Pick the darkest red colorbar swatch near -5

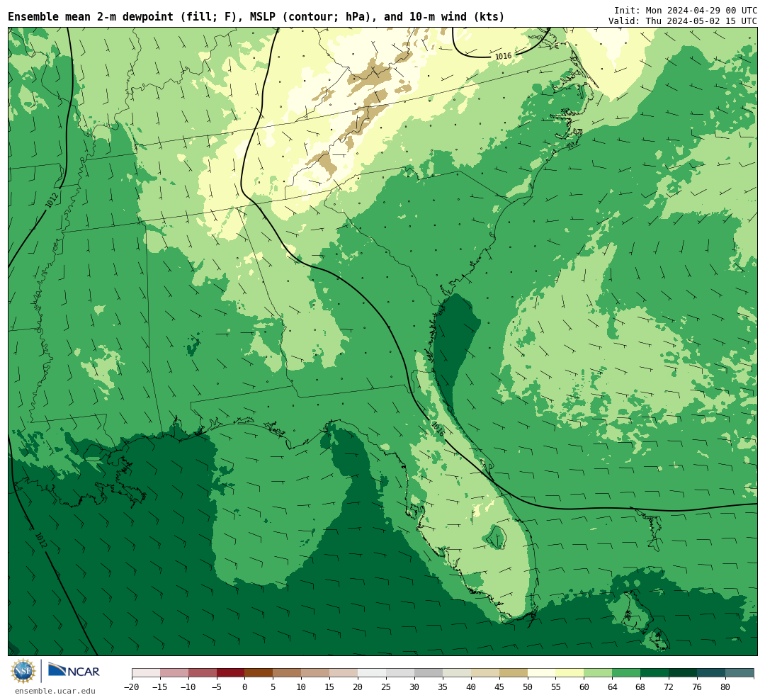tap(230, 673)
